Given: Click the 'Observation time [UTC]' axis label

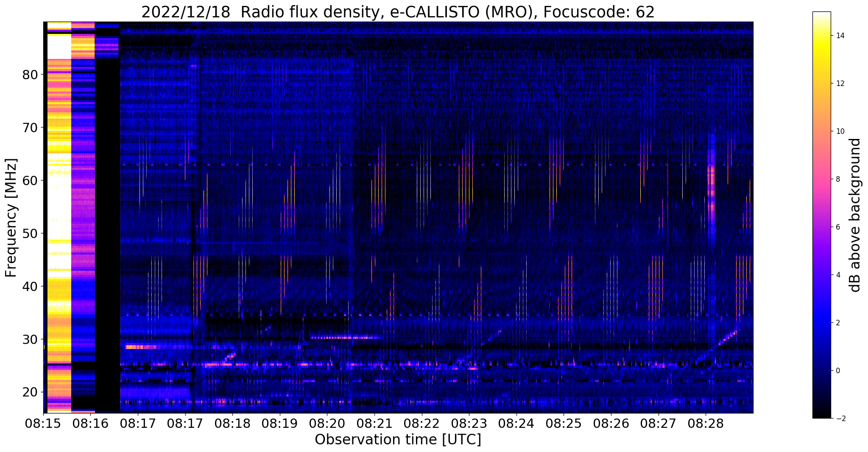Looking at the screenshot, I should [398, 440].
